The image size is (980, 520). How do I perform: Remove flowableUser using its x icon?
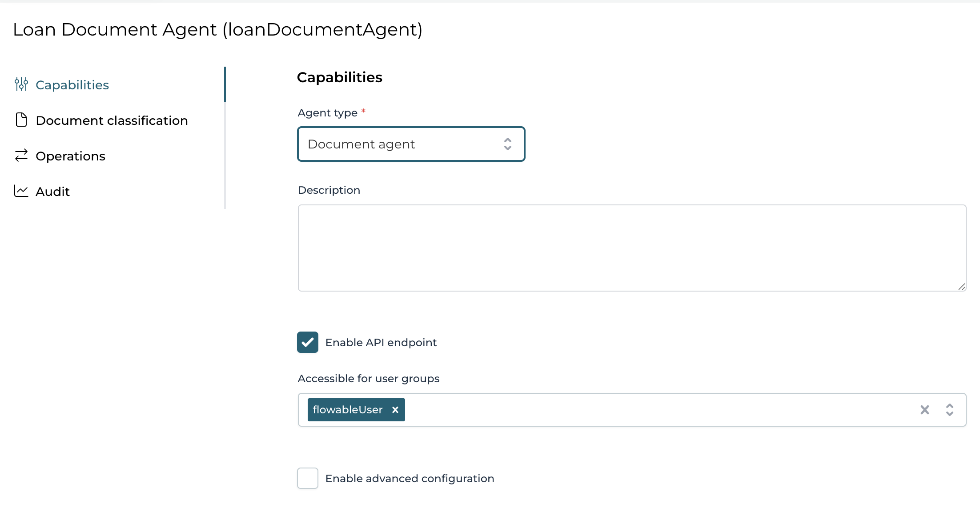coord(395,410)
